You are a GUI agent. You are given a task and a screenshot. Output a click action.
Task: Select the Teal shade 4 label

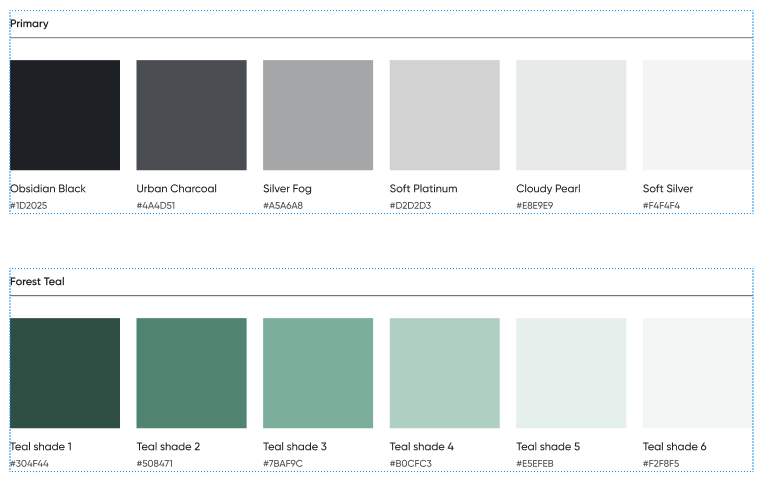coord(422,447)
